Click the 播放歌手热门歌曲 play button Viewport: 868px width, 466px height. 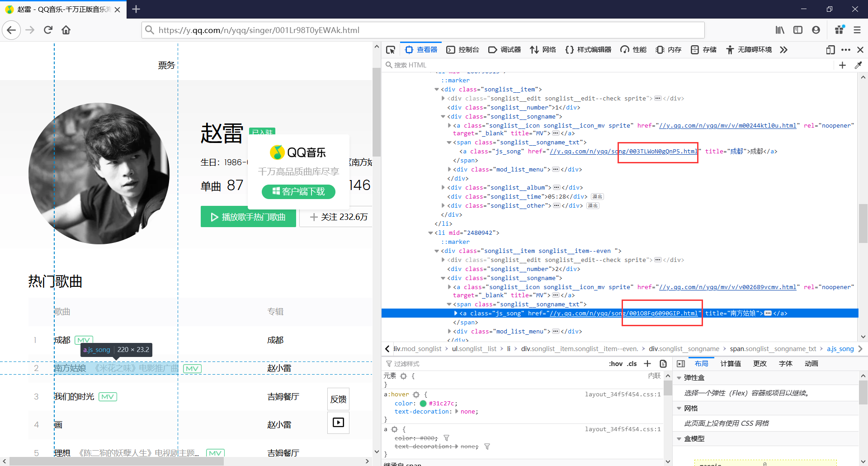tap(248, 217)
